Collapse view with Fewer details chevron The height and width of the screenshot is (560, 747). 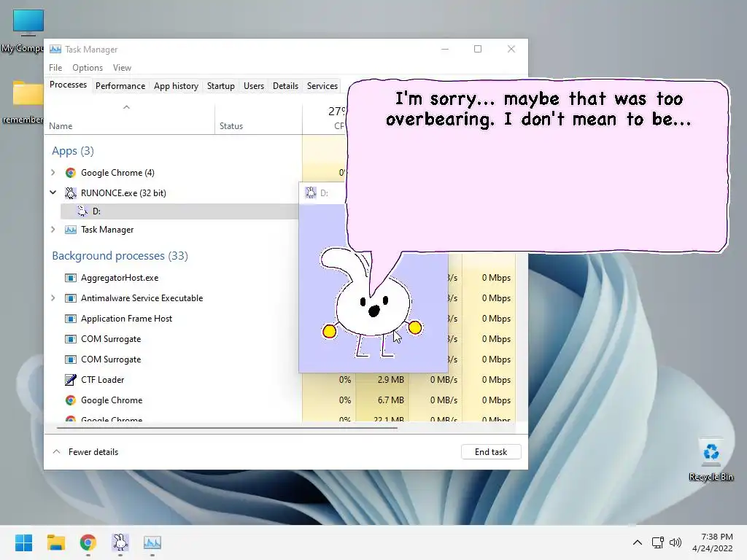click(57, 451)
